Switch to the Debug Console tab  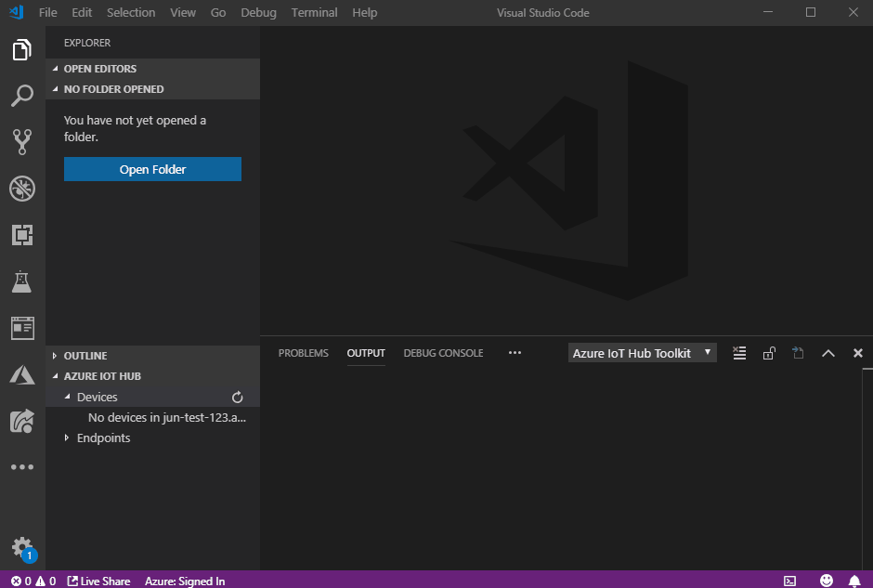pyautogui.click(x=443, y=353)
